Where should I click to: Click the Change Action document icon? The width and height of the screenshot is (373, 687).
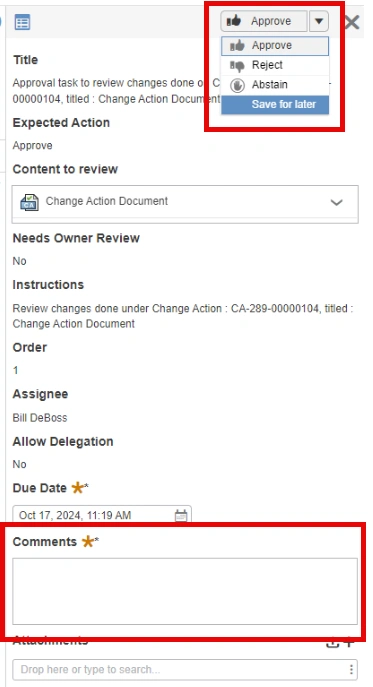tap(29, 202)
